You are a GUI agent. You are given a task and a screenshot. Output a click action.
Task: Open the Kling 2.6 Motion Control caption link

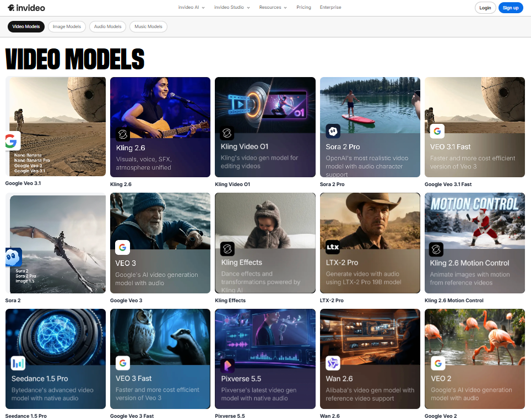click(454, 301)
